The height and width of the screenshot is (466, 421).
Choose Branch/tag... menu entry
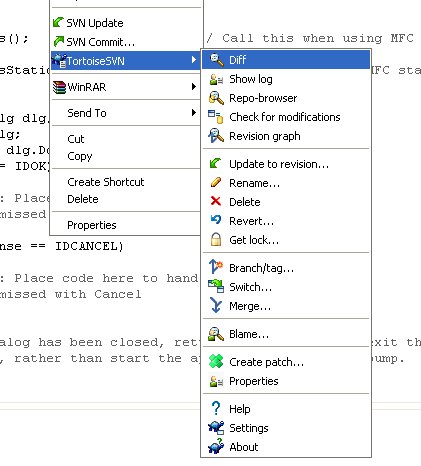pyautogui.click(x=286, y=268)
